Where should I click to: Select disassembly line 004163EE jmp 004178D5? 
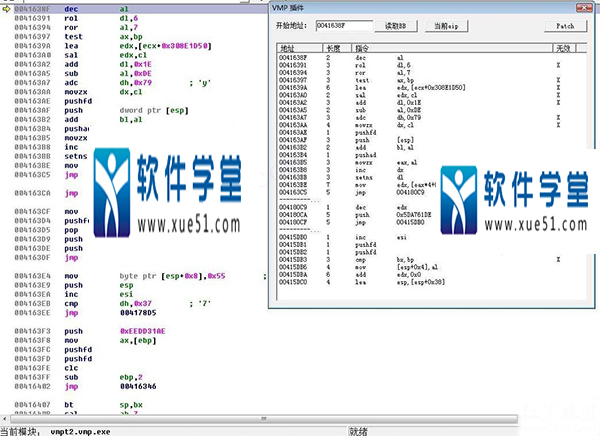(x=140, y=313)
